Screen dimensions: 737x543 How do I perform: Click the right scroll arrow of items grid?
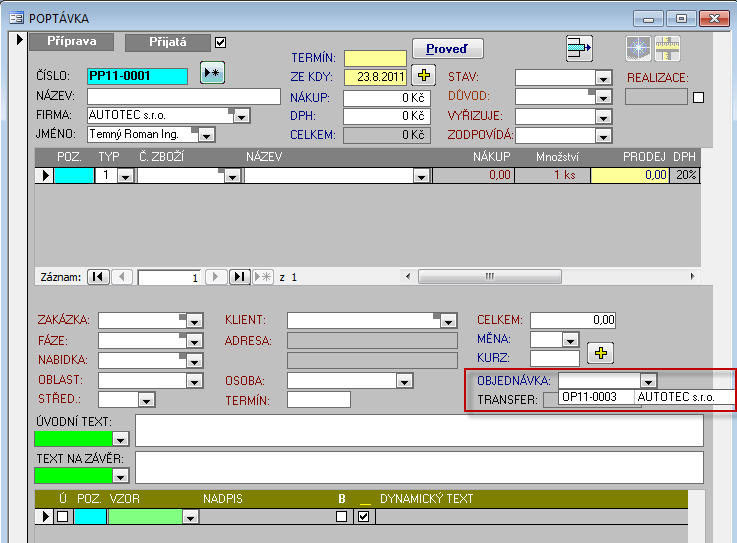(692, 276)
